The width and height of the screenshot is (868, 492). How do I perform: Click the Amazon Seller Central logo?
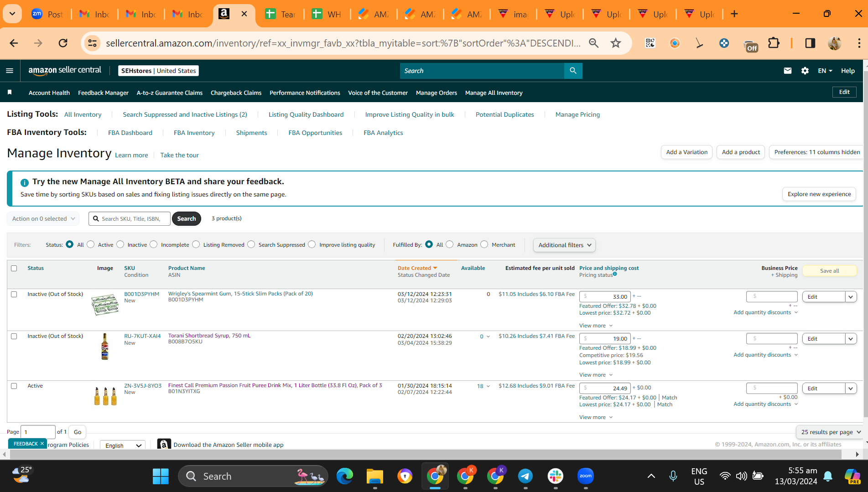tap(65, 71)
